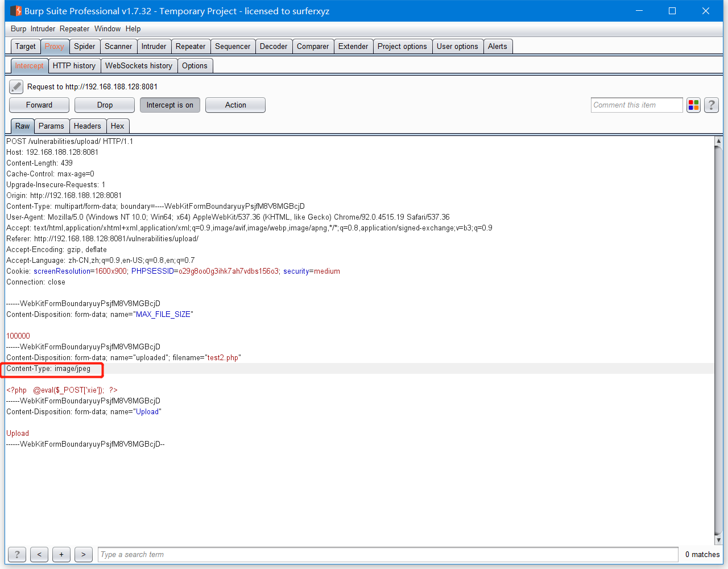Switch to the Extender tab
728x569 pixels.
(x=353, y=47)
